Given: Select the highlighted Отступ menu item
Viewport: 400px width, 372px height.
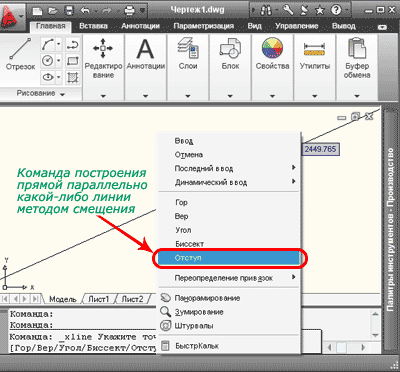Looking at the screenshot, I should 229,258.
